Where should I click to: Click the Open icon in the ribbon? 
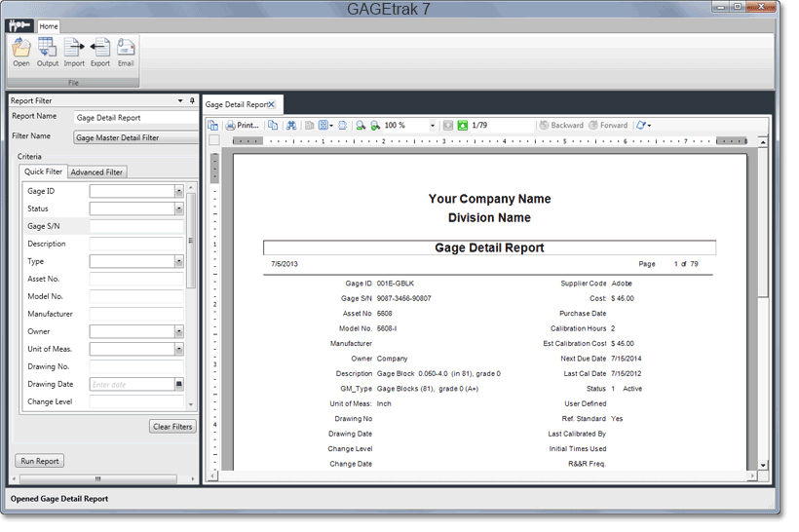20,52
